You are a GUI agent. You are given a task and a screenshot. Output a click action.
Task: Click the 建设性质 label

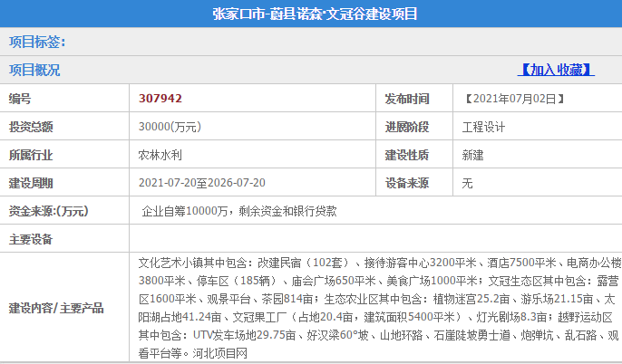tap(407, 155)
